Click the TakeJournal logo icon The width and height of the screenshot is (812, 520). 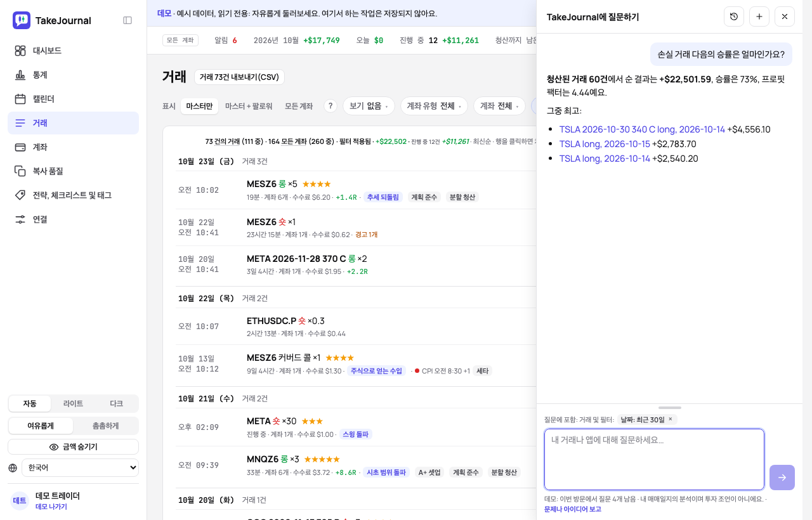22,20
